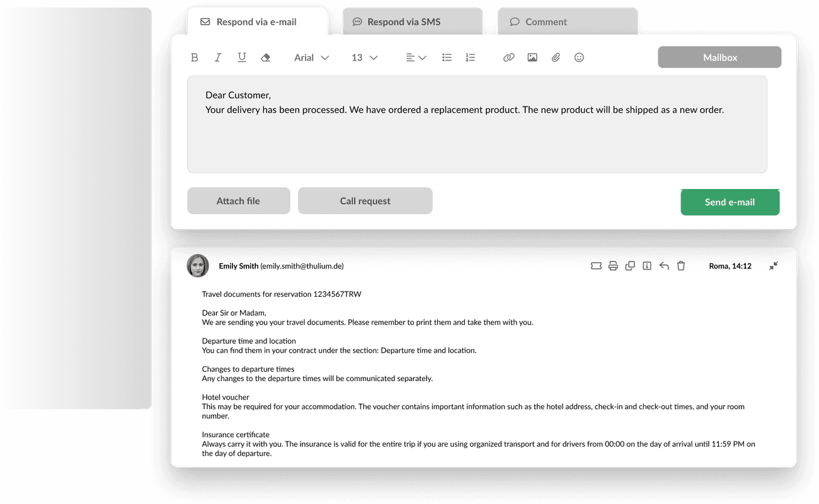This screenshot has height=504, width=819.
Task: Insert an image into the reply
Action: [x=532, y=57]
